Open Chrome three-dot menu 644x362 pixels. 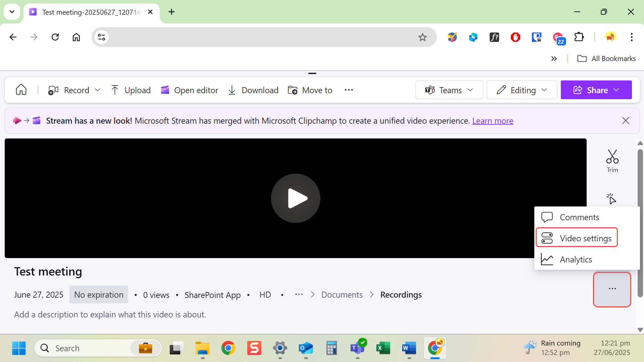(x=632, y=37)
